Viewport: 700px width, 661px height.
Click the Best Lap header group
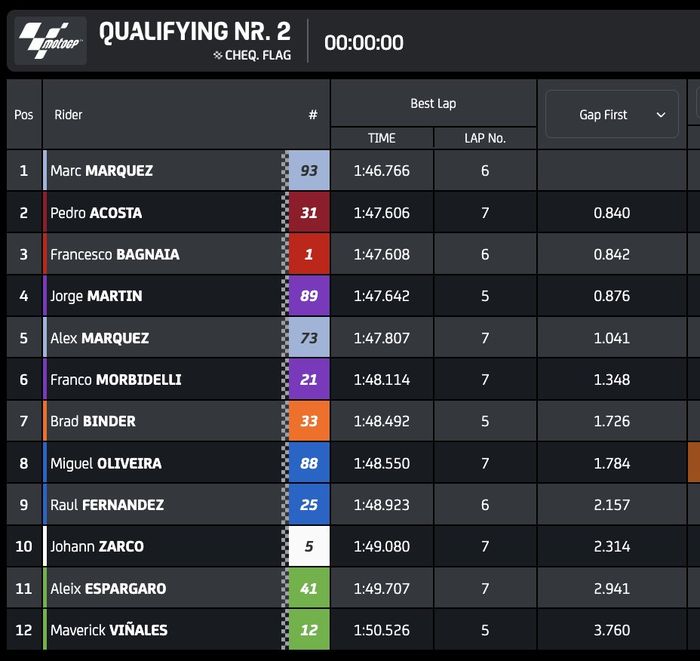(x=433, y=104)
